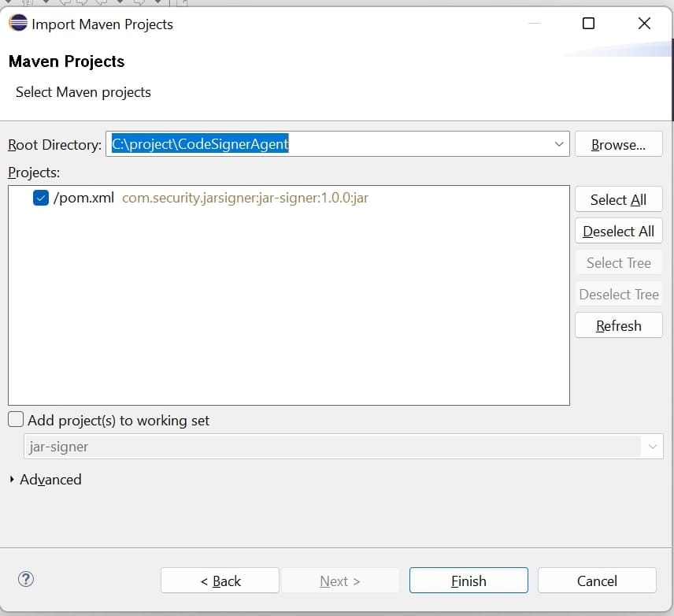The image size is (674, 616).
Task: Open the help question mark icon
Action: point(26,580)
